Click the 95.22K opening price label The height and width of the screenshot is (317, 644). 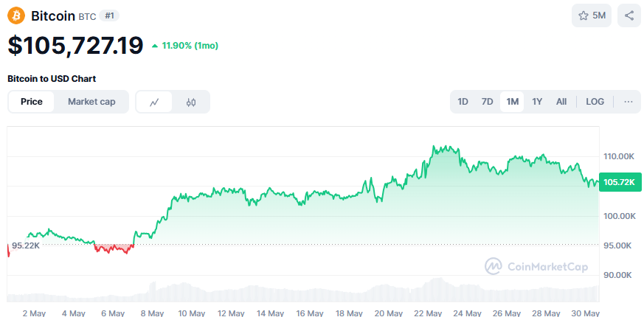pos(26,245)
